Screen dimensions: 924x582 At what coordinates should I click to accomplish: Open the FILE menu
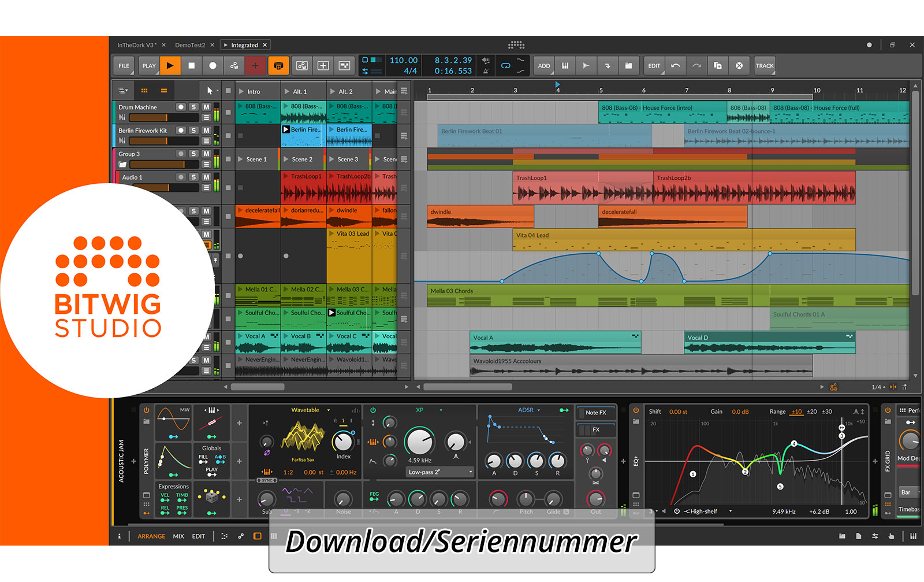(124, 66)
